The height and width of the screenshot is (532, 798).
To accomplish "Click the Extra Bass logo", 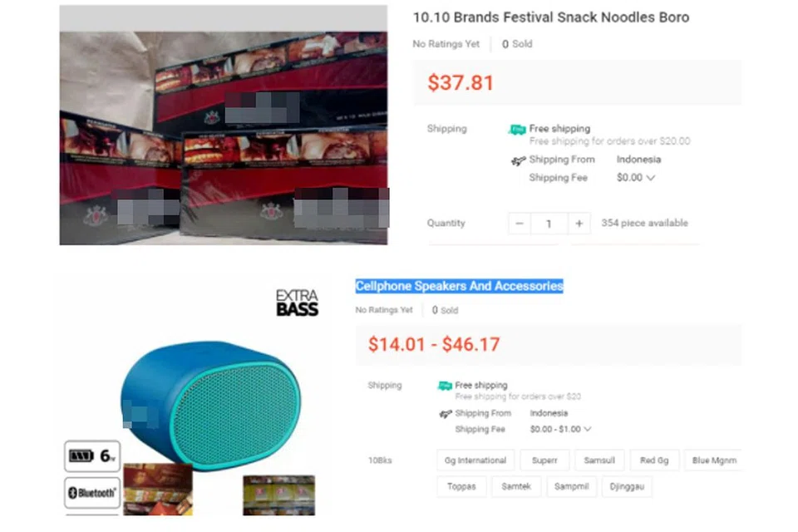I will [x=297, y=303].
